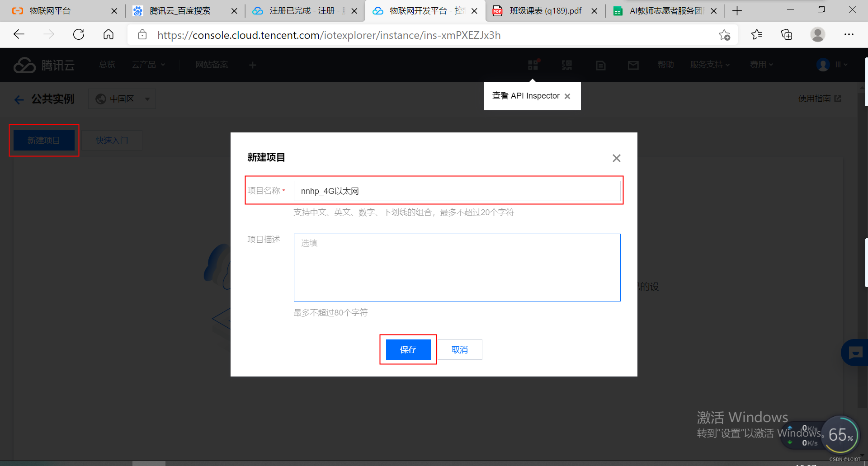Dismiss the API Inspector tooltip

[567, 96]
